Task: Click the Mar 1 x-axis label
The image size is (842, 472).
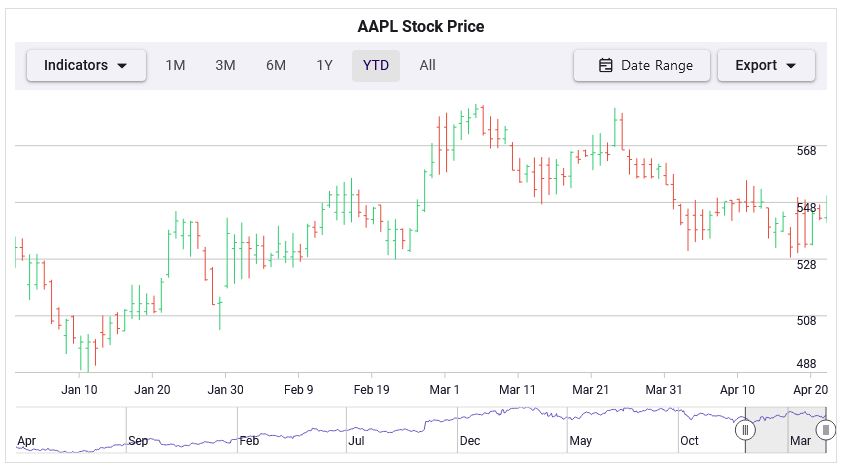Action: pyautogui.click(x=444, y=390)
